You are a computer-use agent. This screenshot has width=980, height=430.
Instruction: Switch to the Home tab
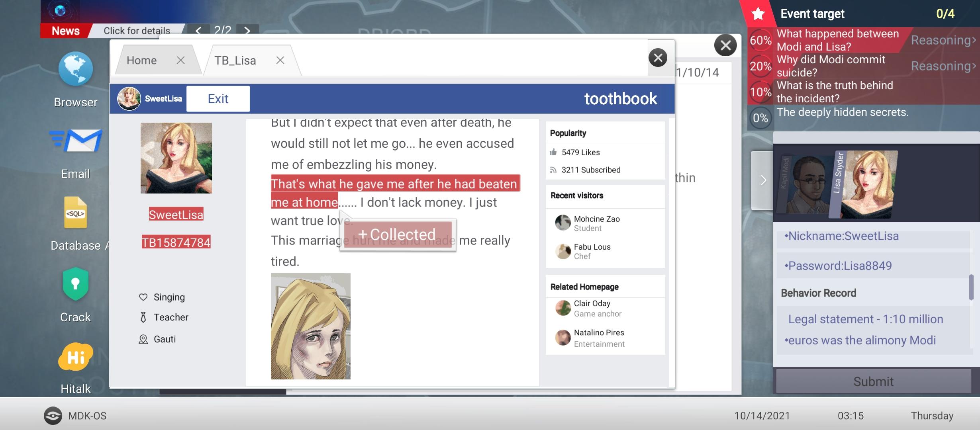click(x=142, y=61)
